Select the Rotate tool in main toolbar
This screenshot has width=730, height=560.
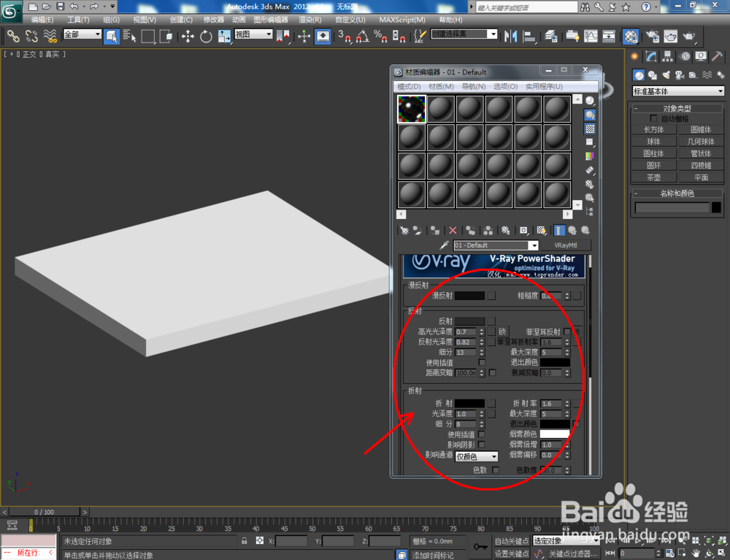tap(206, 37)
